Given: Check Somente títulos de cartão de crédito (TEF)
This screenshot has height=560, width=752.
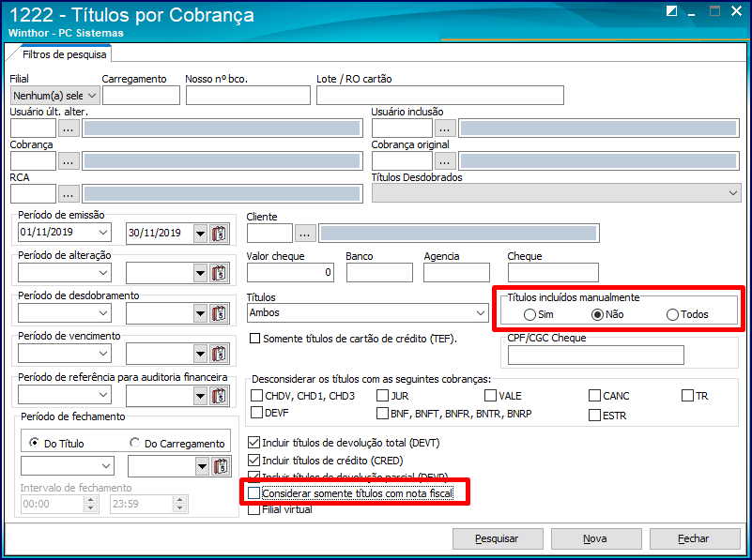Looking at the screenshot, I should point(255,339).
